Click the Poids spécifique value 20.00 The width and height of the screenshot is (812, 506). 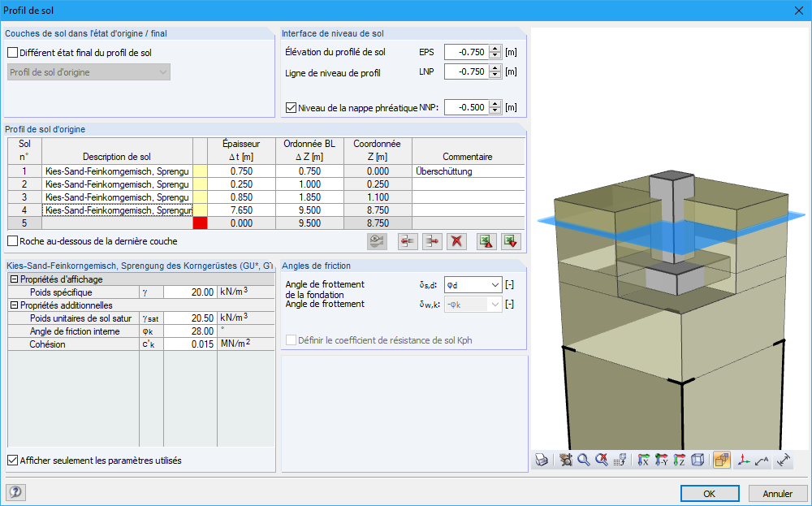[189, 292]
